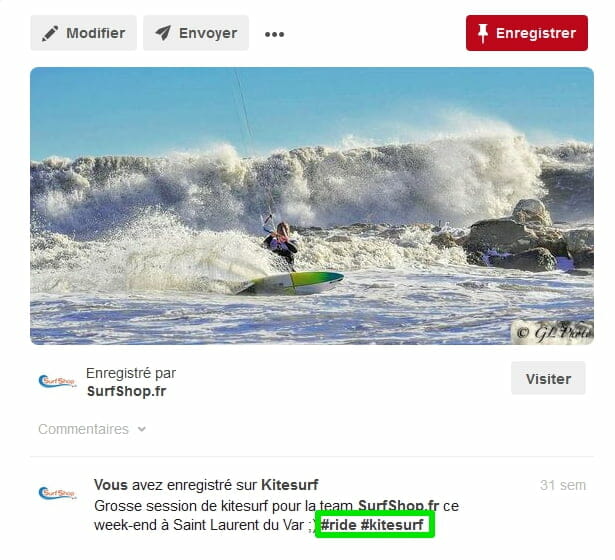This screenshot has width=615, height=560.
Task: Click the SurfShop avatar next to the comment
Action: coord(57,493)
